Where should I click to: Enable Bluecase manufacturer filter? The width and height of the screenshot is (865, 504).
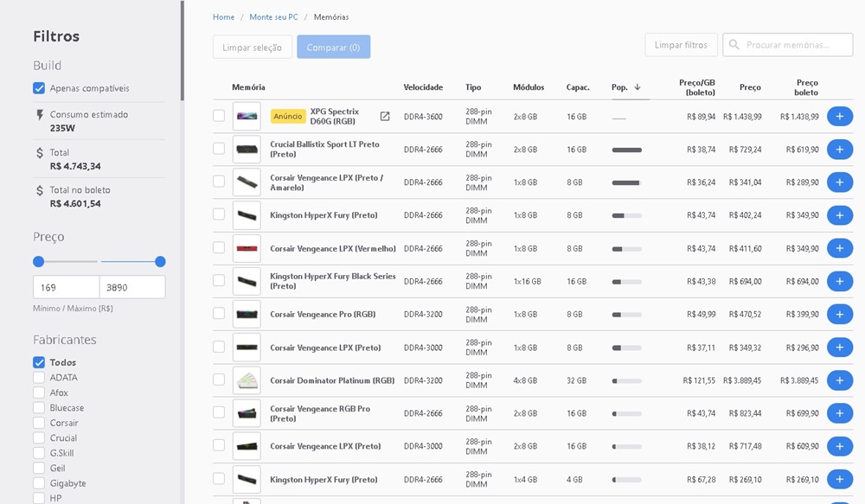point(39,408)
